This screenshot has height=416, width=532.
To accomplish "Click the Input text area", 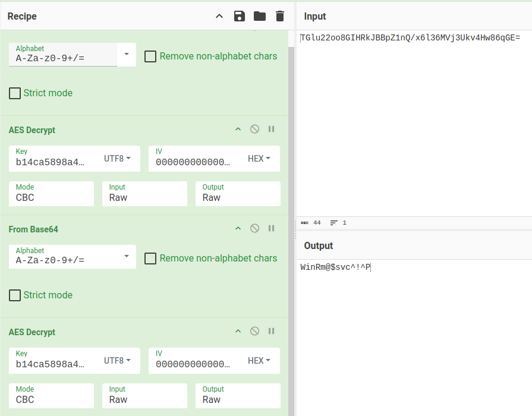I will [x=414, y=119].
